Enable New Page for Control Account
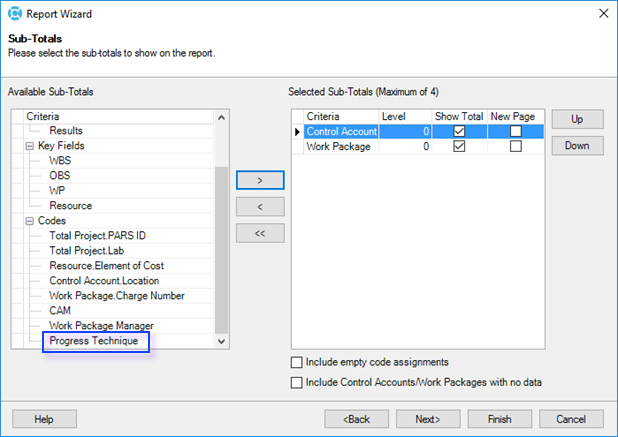Image resolution: width=618 pixels, height=437 pixels. 515,131
